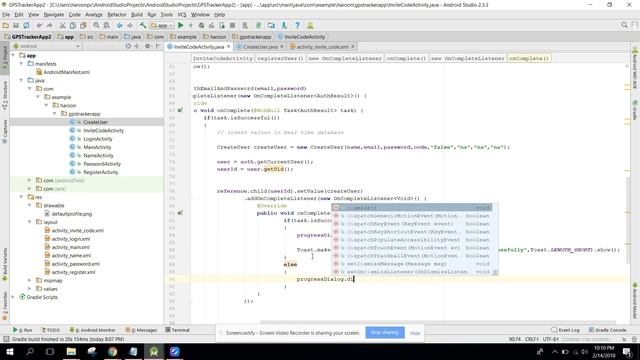Choose dismiss() from the autocomplete popup
640x360 pixels.
[412, 208]
